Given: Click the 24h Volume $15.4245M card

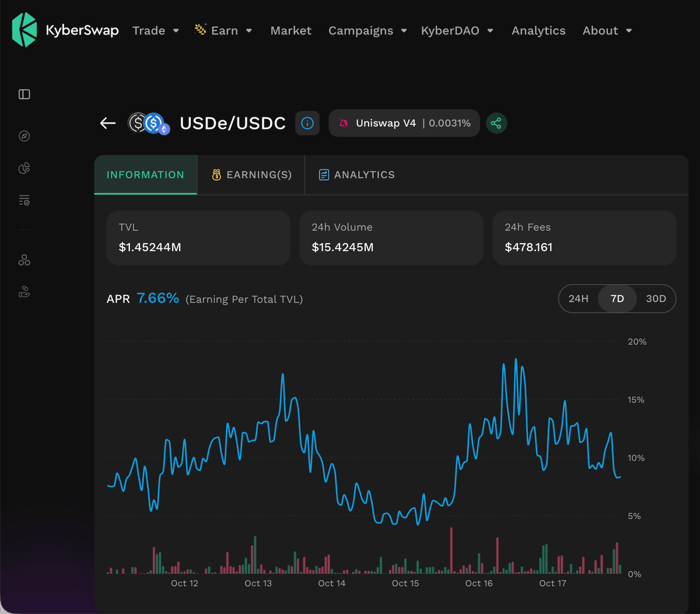Looking at the screenshot, I should click(x=391, y=238).
